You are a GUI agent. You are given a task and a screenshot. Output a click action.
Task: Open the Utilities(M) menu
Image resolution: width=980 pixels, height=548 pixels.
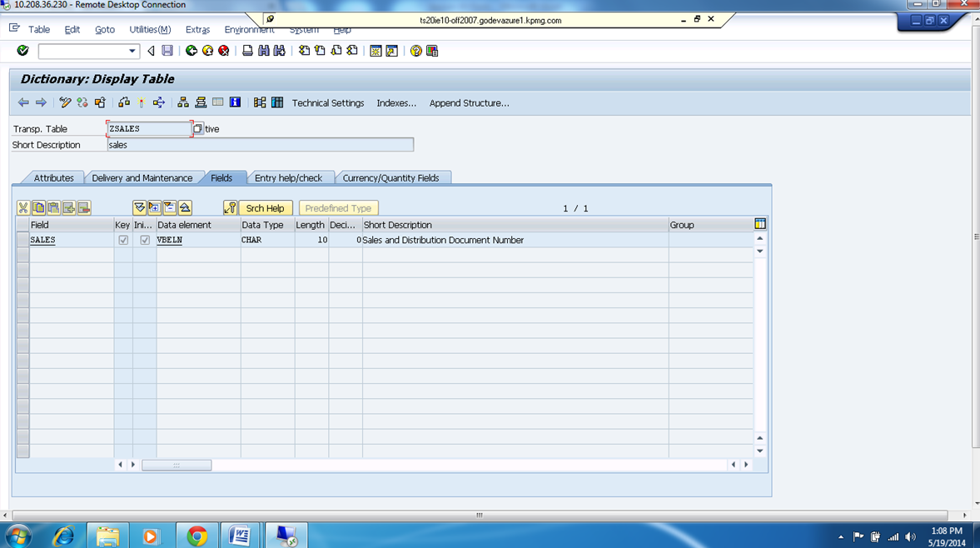coord(149,29)
